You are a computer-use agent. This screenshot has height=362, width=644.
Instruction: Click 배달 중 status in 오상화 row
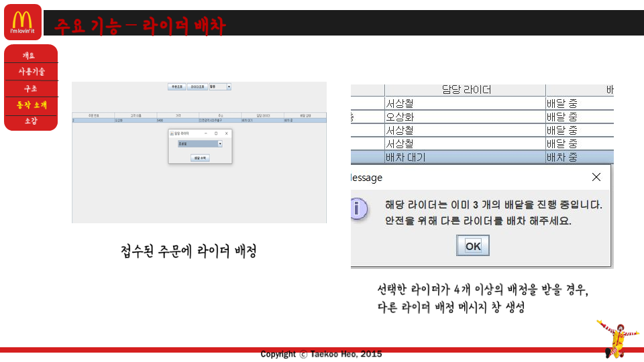(580, 117)
